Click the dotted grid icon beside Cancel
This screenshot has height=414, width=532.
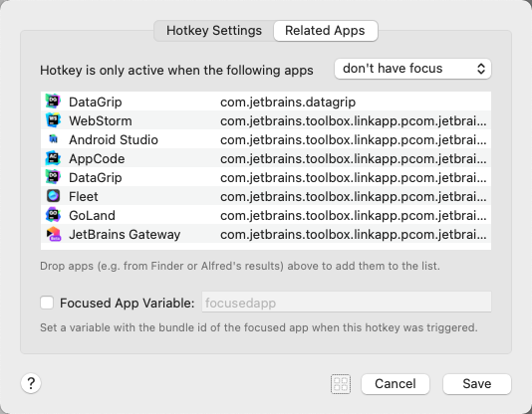341,384
